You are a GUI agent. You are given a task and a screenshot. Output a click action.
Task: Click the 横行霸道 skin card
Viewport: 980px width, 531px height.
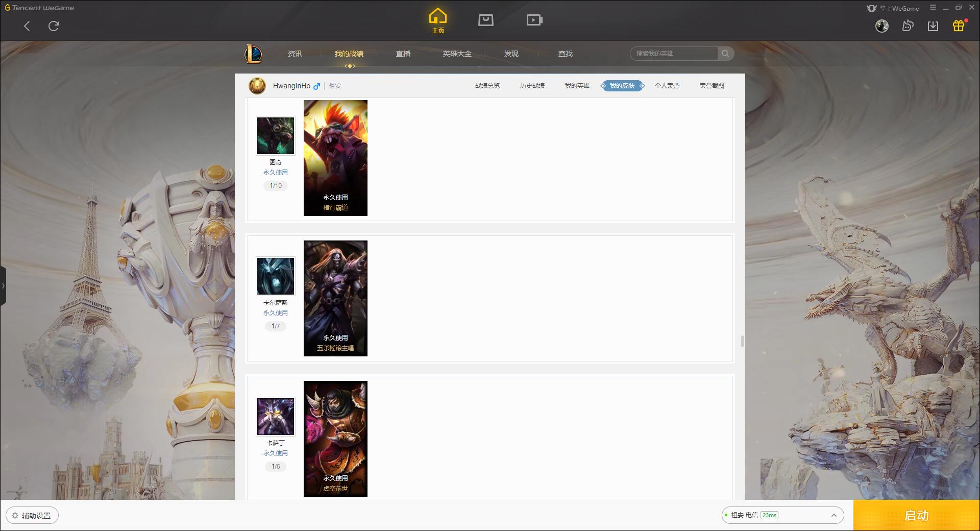335,158
